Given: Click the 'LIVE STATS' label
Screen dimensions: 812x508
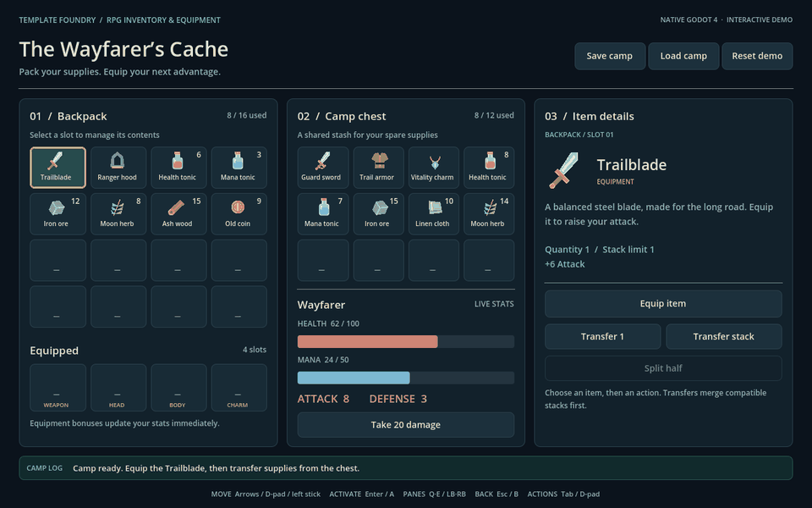Looking at the screenshot, I should click(494, 304).
